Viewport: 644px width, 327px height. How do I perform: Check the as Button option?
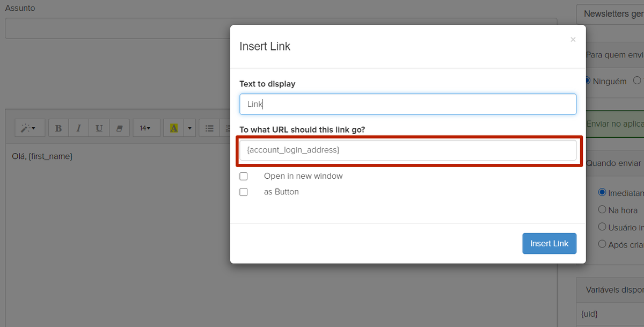244,192
